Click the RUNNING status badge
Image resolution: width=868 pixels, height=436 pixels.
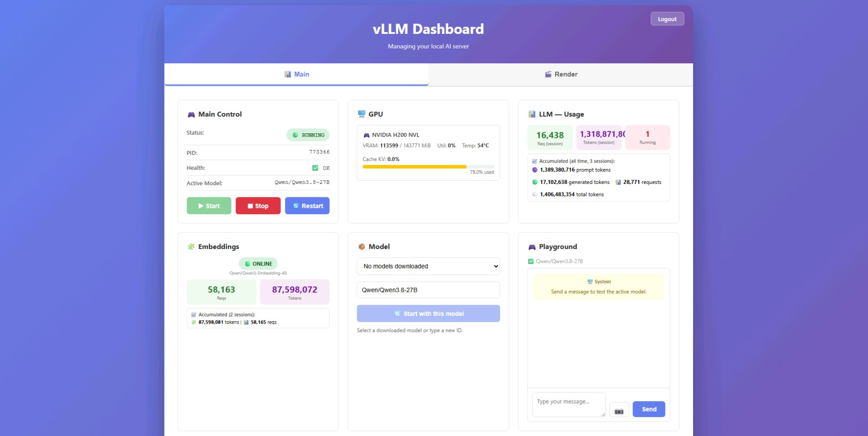308,135
